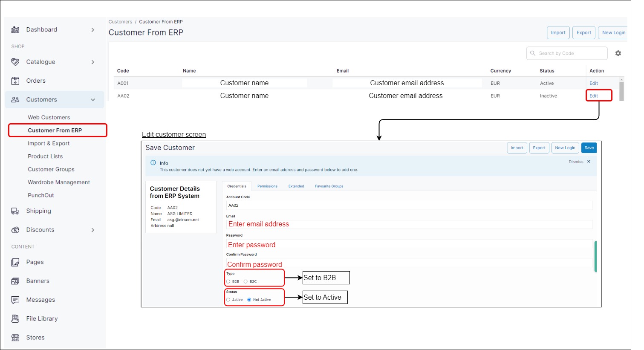Open Customer From ERP menu item
This screenshot has width=644, height=350.
[55, 130]
